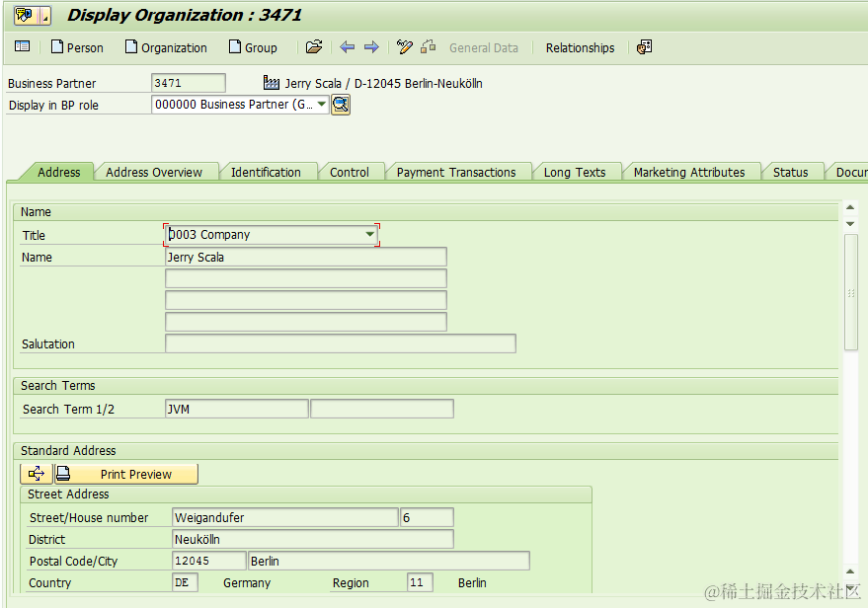Click the check/lock icon next to change mode

coord(428,47)
